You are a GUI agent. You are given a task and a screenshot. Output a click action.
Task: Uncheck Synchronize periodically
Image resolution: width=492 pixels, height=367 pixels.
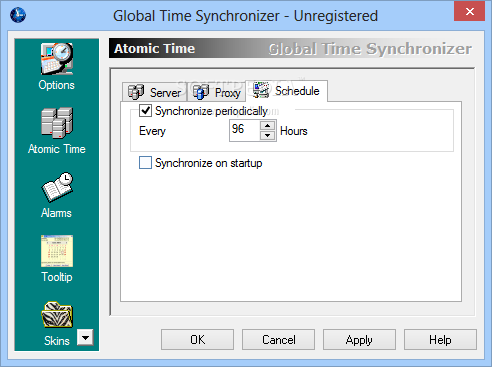pos(145,110)
